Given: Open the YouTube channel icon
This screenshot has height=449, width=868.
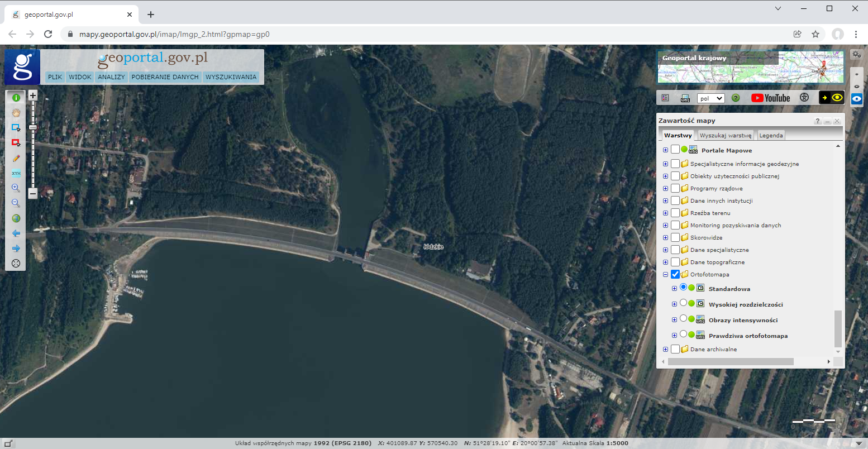Looking at the screenshot, I should pos(770,98).
